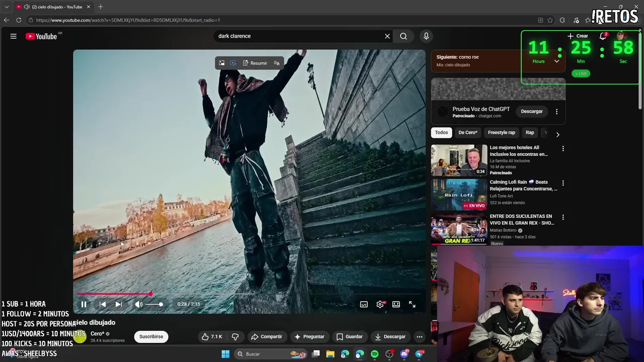Click the taskbar Buscar search box

pos(271,354)
